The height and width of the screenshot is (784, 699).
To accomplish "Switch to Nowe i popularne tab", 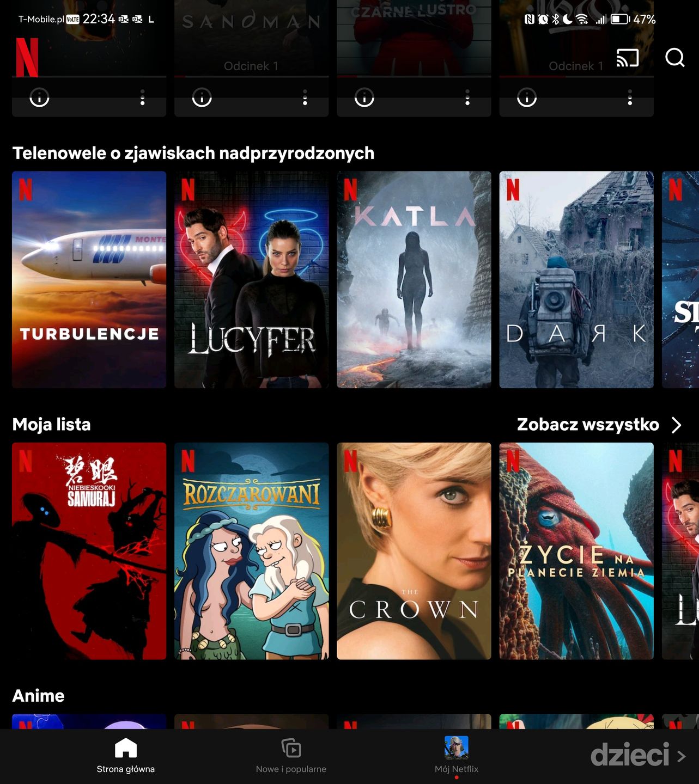I will (291, 756).
